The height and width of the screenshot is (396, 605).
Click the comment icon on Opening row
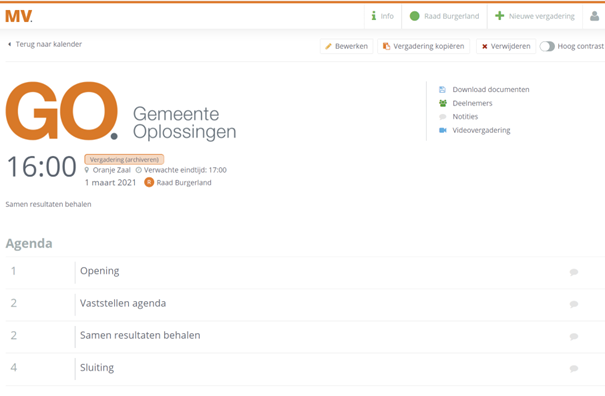tap(574, 272)
